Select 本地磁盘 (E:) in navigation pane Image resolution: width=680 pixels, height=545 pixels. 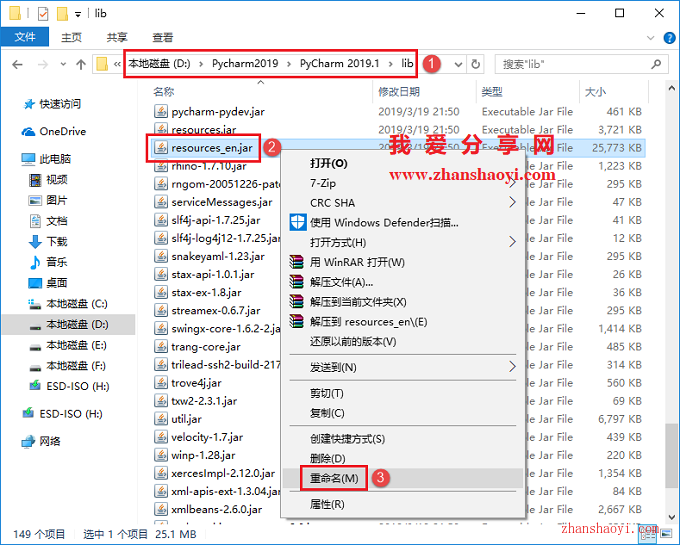point(76,346)
